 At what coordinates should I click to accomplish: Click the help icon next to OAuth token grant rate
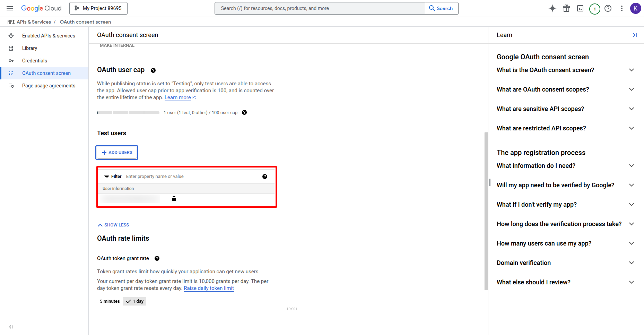pos(157,258)
